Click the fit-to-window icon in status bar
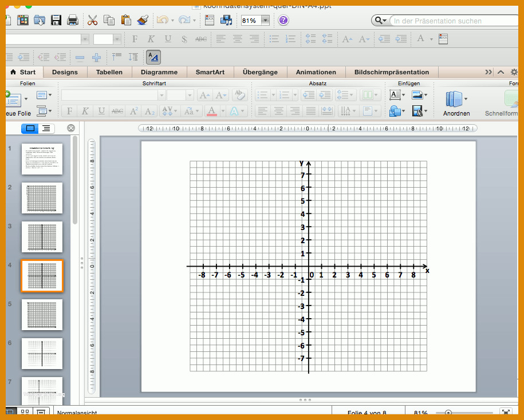 tap(506, 412)
